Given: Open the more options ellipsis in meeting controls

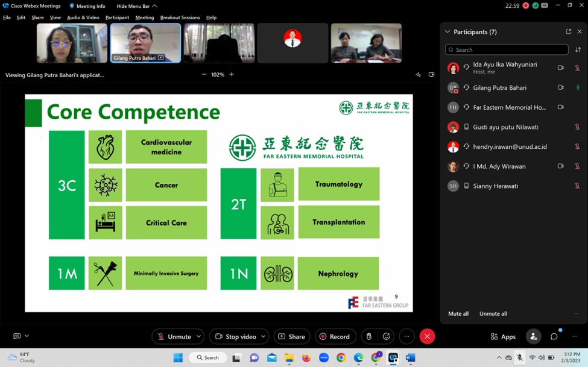Looking at the screenshot, I should pyautogui.click(x=407, y=336).
